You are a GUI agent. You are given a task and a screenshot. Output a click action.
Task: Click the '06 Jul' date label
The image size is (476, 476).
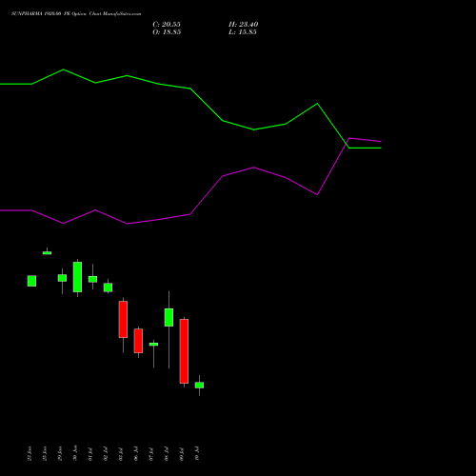point(136,454)
